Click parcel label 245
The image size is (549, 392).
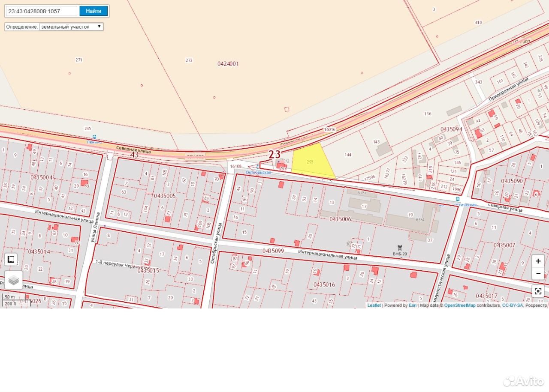88,129
